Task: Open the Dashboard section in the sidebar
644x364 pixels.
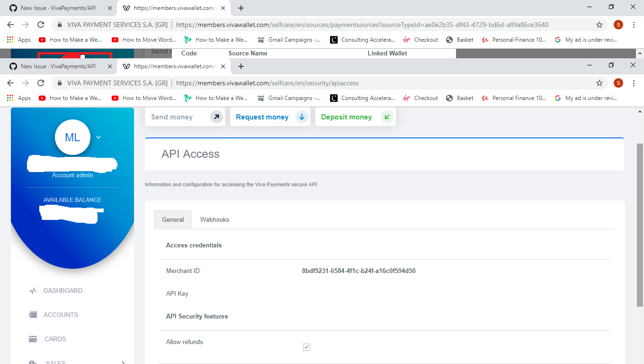Action: click(64, 290)
